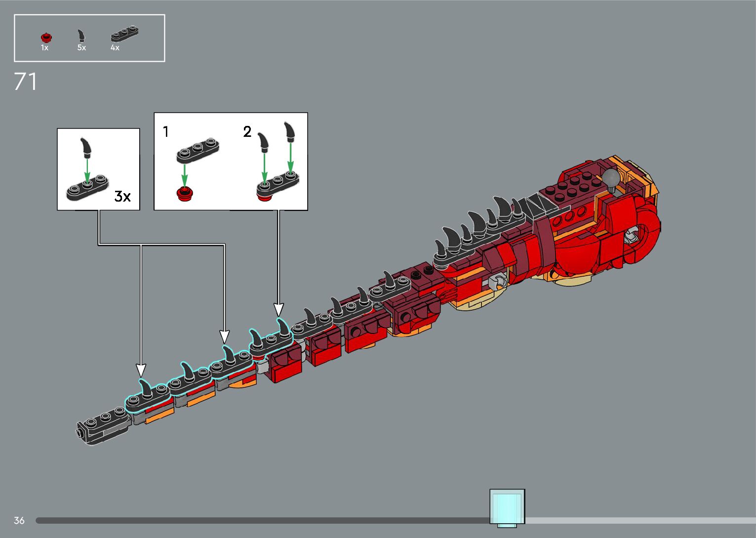Screen dimensions: 756x538
Task: Click the leftmost white arrowhead above the tail
Action: coord(141,370)
